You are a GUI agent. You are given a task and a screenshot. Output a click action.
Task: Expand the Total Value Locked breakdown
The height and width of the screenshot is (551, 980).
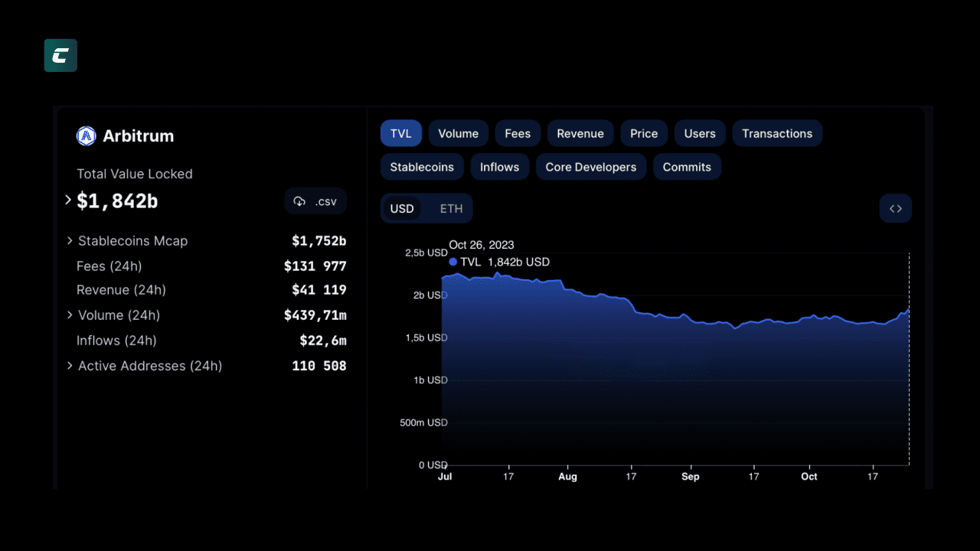point(68,200)
